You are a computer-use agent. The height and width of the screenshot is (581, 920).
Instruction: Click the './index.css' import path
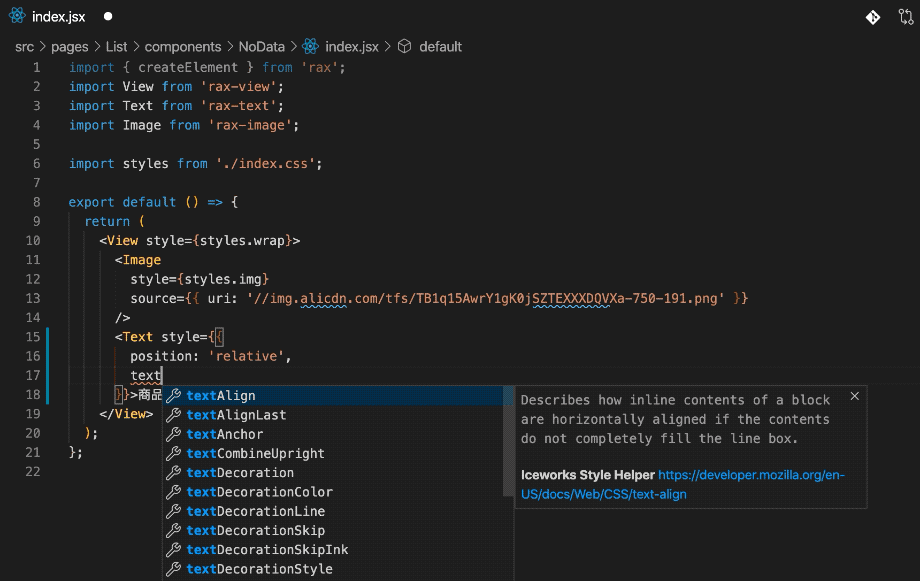(266, 164)
